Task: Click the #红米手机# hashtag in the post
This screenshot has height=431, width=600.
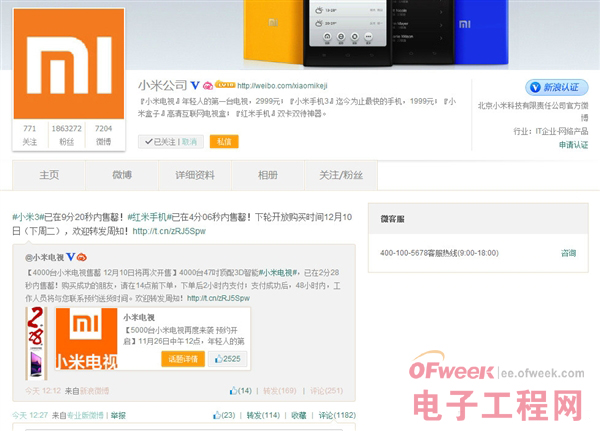Action: pos(149,217)
